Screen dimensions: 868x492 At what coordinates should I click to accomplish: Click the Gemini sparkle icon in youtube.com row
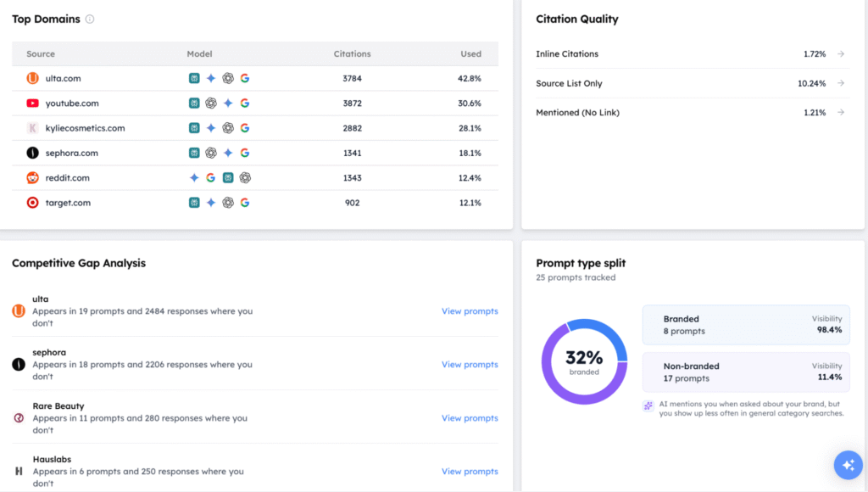(x=228, y=103)
